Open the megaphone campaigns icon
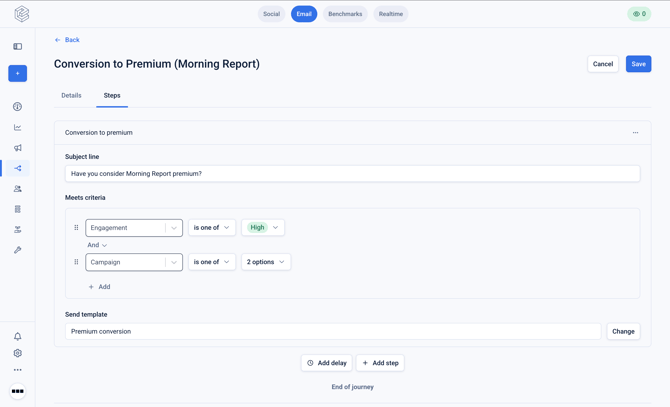 click(x=18, y=148)
